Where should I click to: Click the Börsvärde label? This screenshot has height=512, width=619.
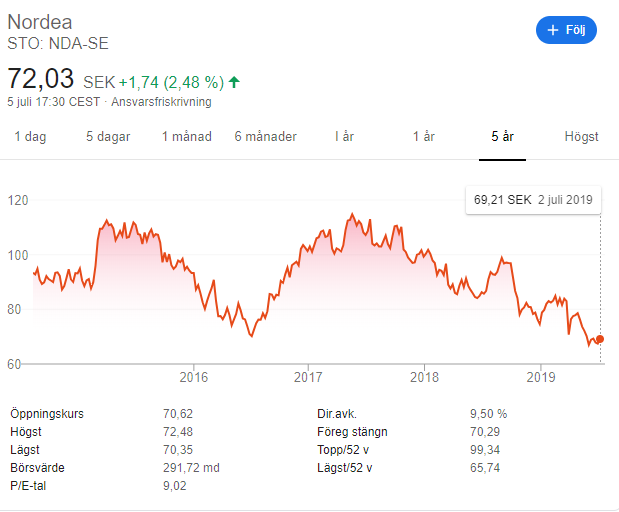pos(38,468)
